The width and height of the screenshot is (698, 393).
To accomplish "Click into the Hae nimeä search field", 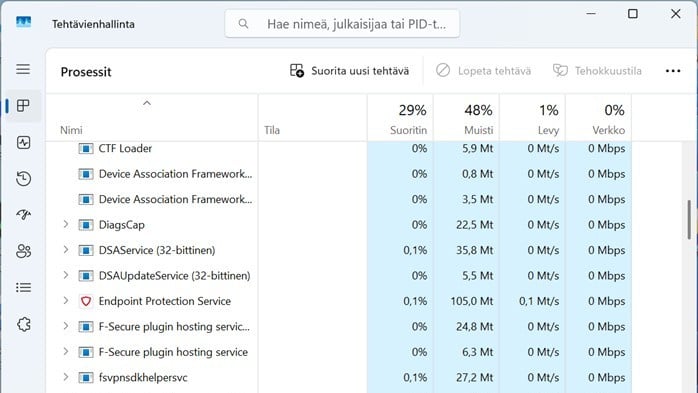I will (x=342, y=24).
